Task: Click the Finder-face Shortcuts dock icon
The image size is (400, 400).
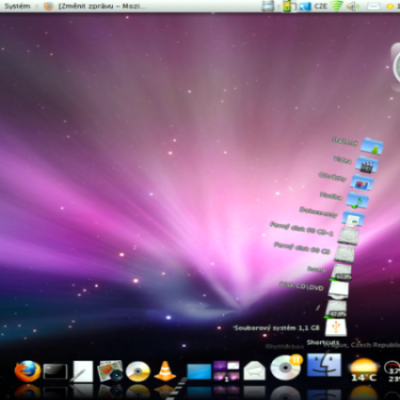Action: tap(324, 365)
